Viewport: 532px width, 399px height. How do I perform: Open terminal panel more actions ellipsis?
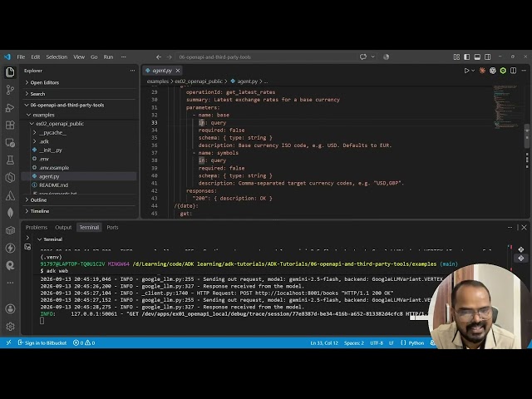[510, 227]
